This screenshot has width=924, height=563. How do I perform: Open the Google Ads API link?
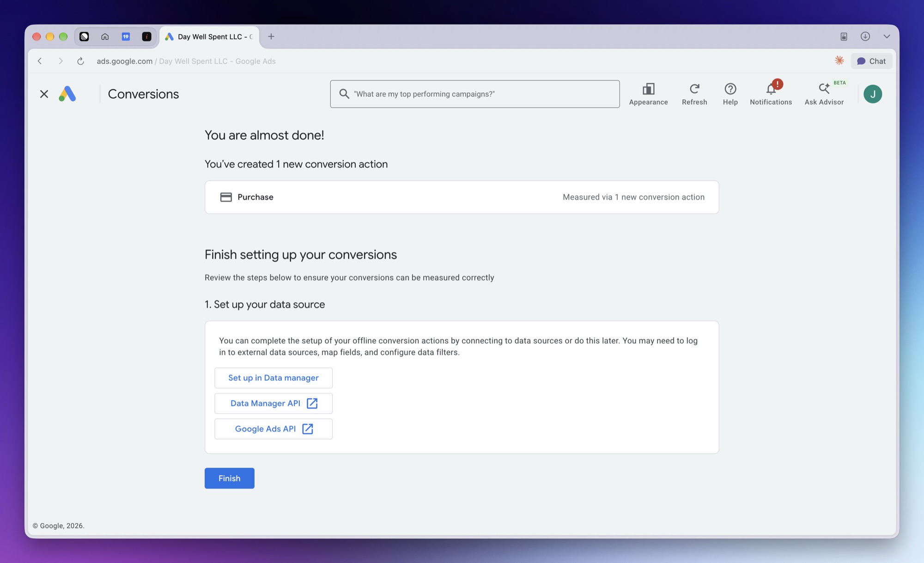(x=274, y=428)
